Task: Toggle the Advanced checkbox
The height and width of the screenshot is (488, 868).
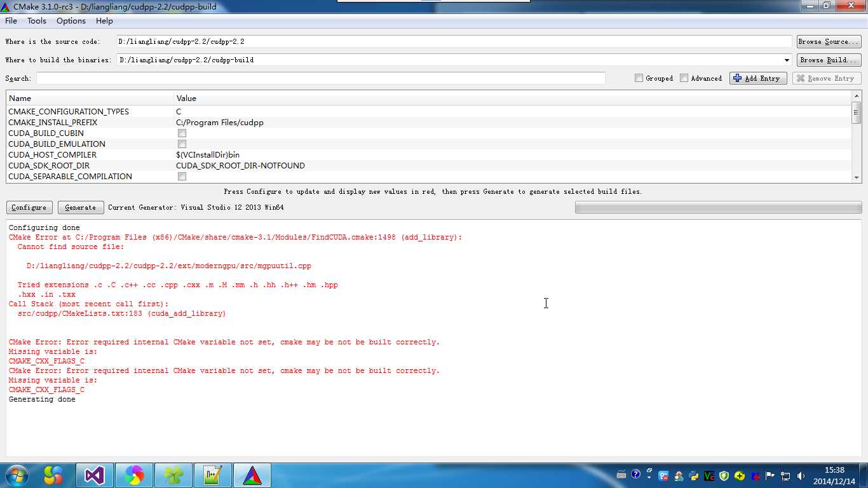Action: 684,78
